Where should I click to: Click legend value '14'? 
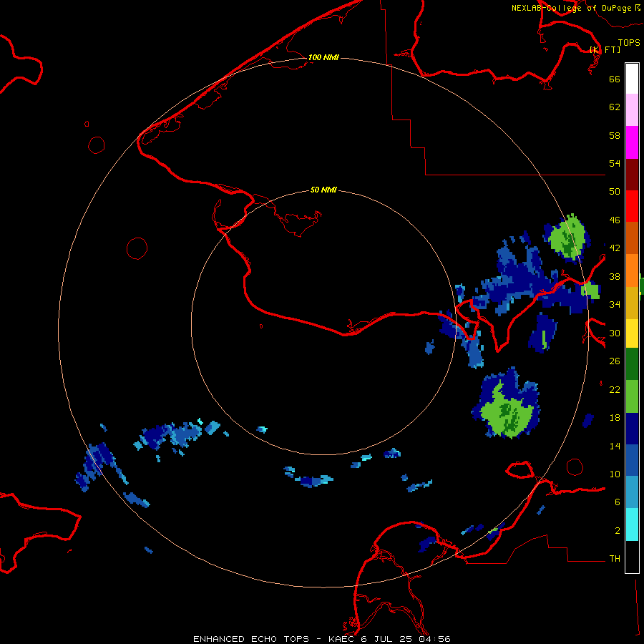click(615, 446)
